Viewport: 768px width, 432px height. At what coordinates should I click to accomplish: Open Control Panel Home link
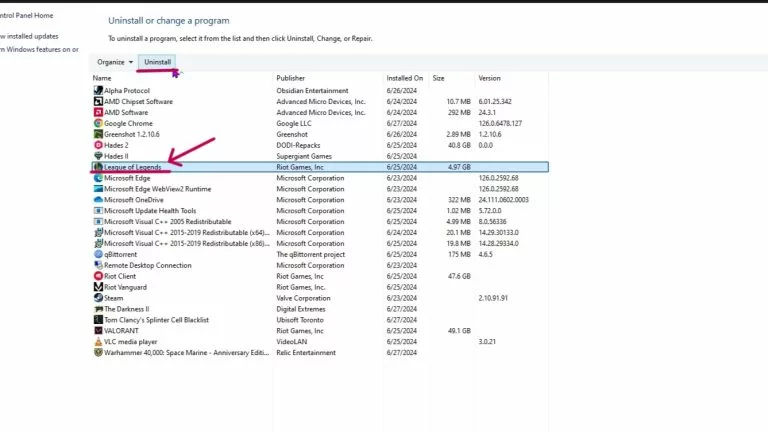point(26,15)
